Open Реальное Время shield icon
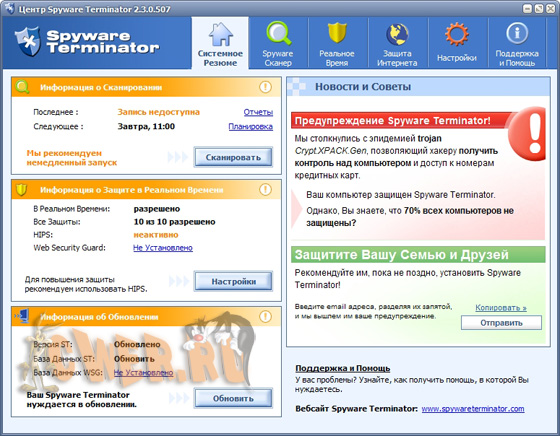560x436 pixels. pyautogui.click(x=337, y=33)
